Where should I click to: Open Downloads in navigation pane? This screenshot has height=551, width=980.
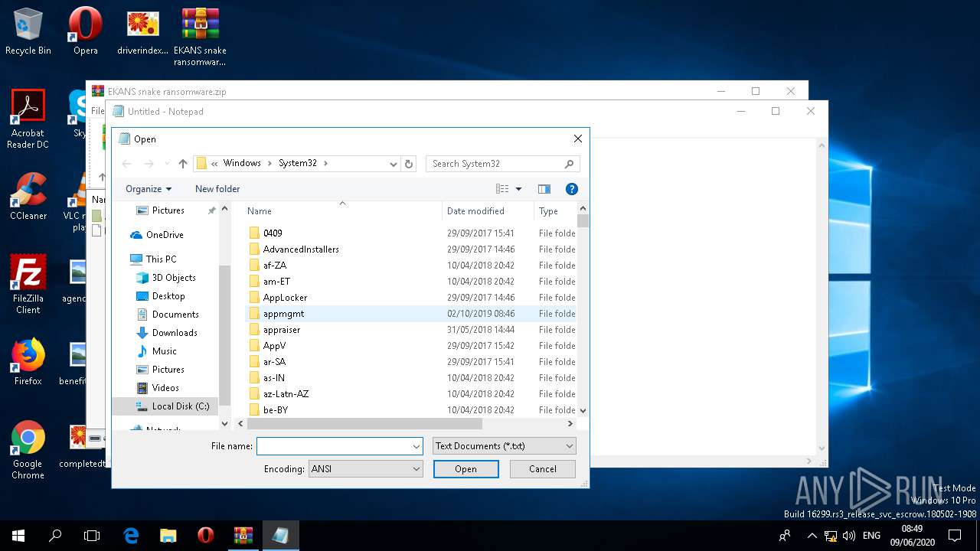tap(167, 333)
